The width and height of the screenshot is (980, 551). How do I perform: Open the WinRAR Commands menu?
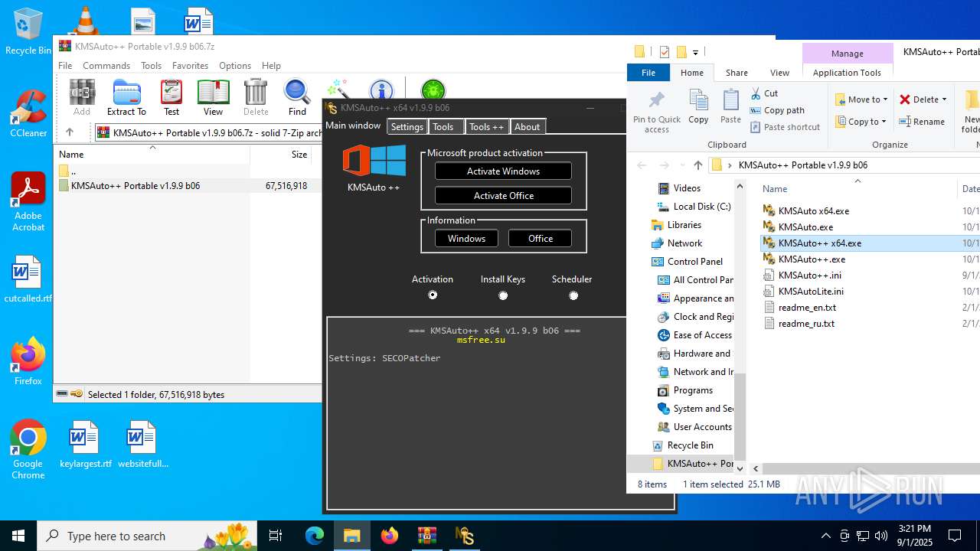pos(106,66)
